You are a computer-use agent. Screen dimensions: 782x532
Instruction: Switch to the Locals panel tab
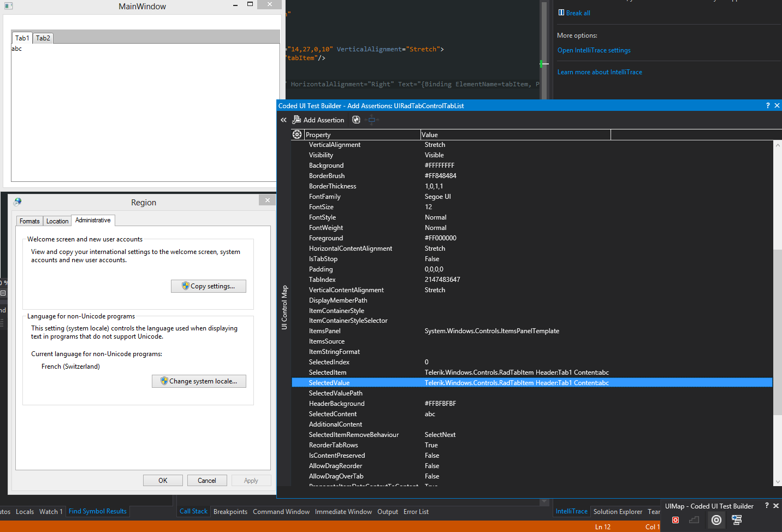25,511
